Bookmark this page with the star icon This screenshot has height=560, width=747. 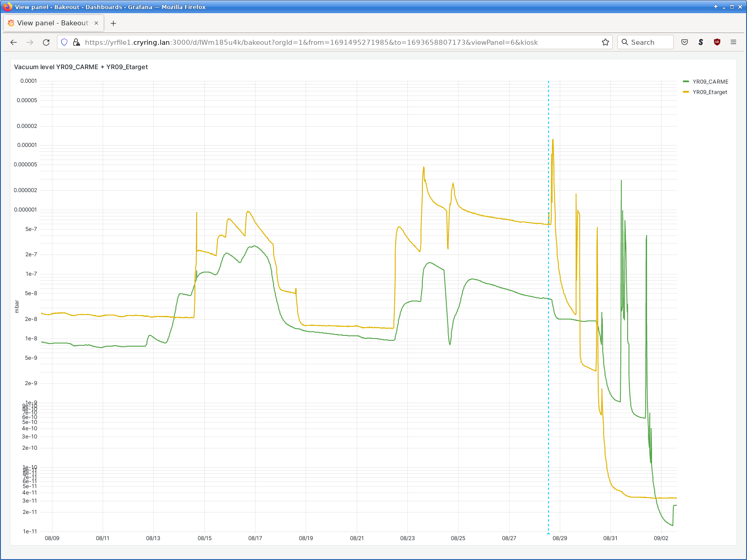click(605, 42)
